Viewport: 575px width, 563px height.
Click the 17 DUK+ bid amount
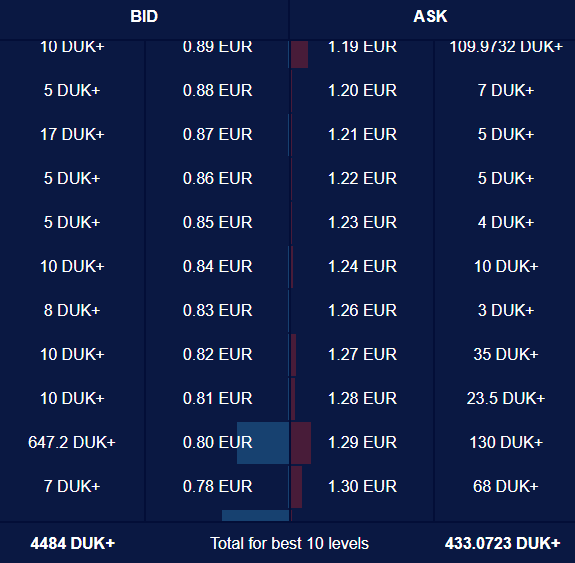click(x=72, y=135)
